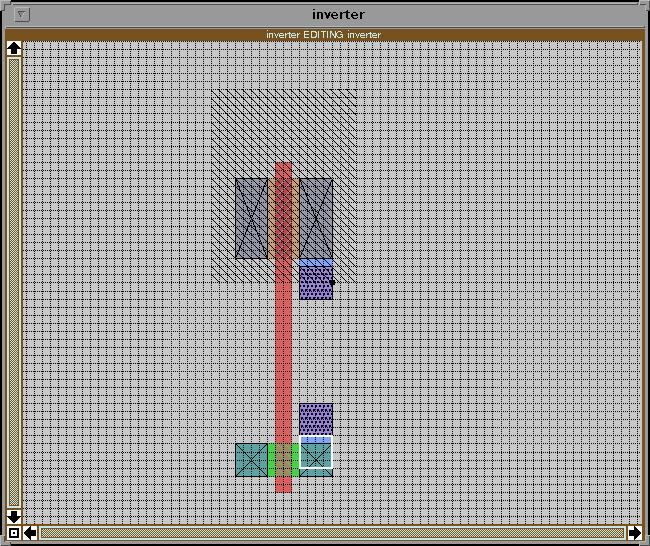Click the view-all zoom box icon in corner

[x=14, y=533]
